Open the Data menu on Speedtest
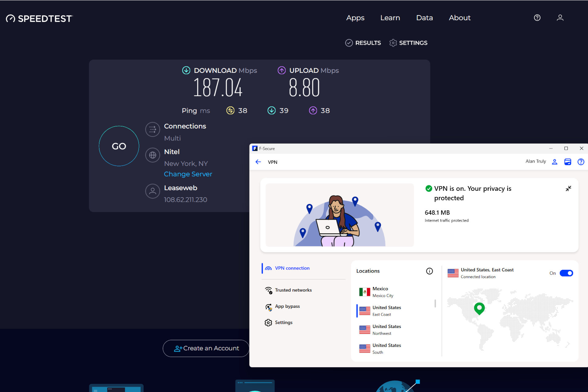The image size is (588, 392). (x=424, y=18)
